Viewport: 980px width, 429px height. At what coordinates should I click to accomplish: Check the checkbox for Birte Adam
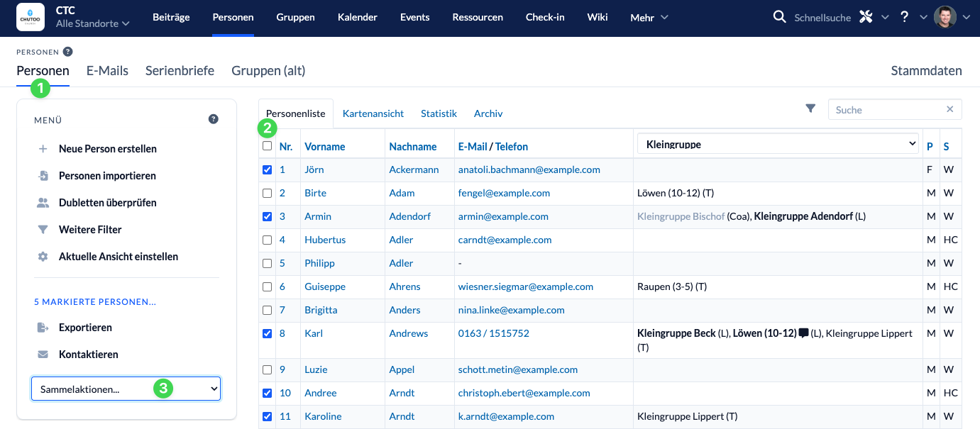267,193
